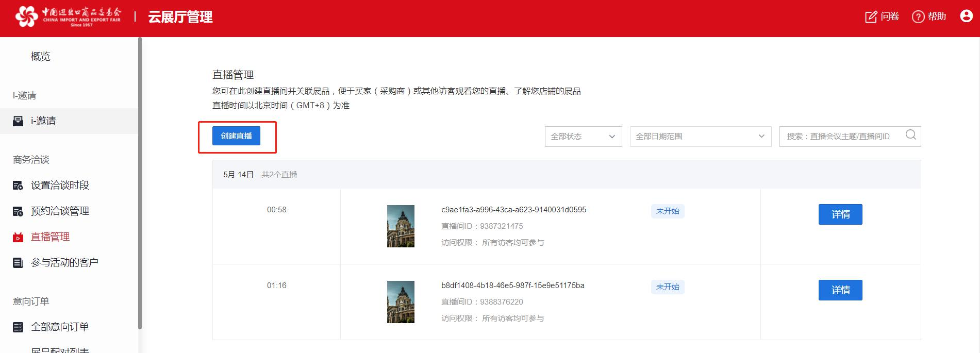980x353 pixels.
Task: Open the questionnaire edit icon
Action: pyautogui.click(x=871, y=17)
